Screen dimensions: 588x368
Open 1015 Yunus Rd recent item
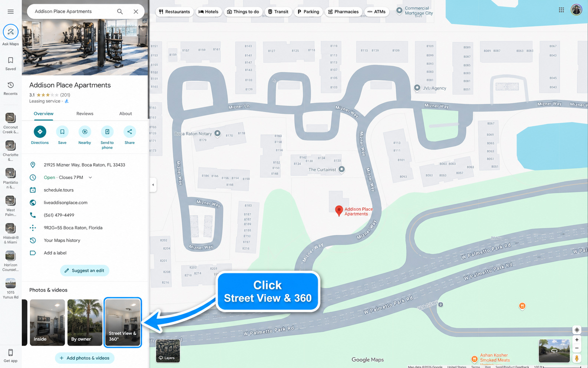coord(10,289)
